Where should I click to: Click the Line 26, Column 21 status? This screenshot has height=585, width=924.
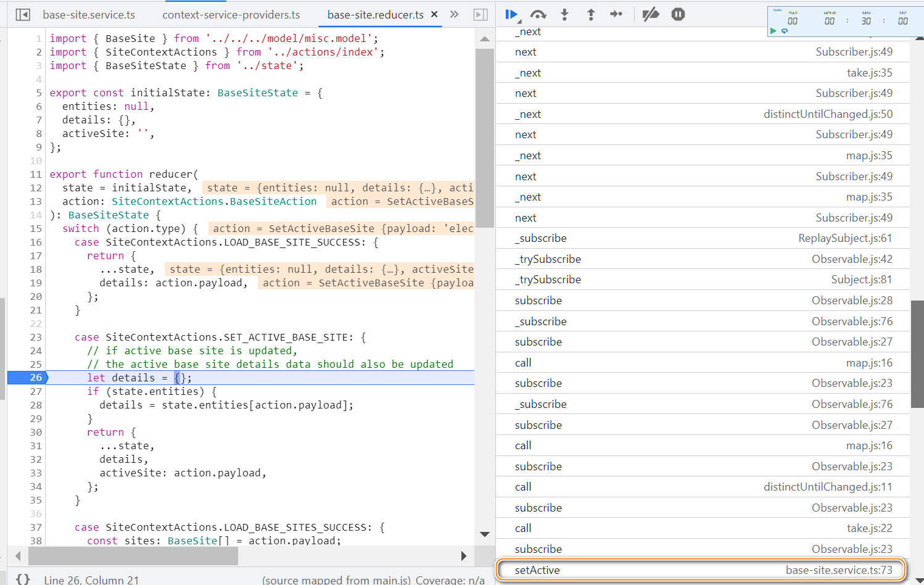coord(91,580)
